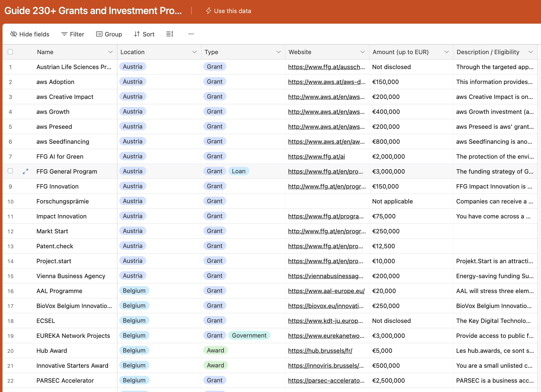Viewport: 541px width, 392px height.
Task: Expand the Amount (up to EUR) column menu
Action: (x=446, y=52)
